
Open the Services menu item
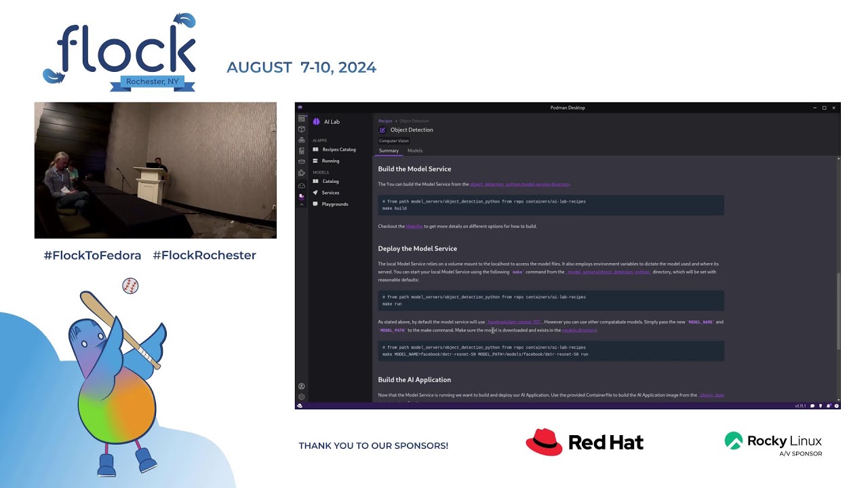(x=330, y=192)
